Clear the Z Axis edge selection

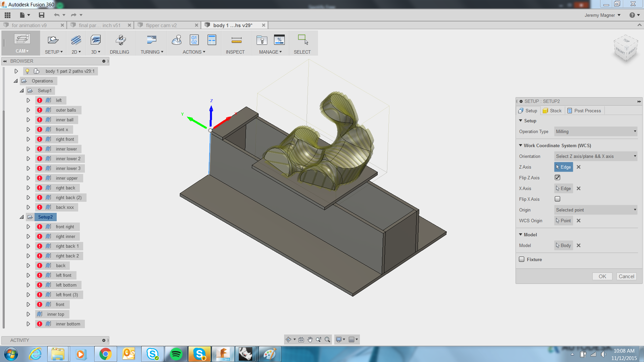[x=579, y=167]
